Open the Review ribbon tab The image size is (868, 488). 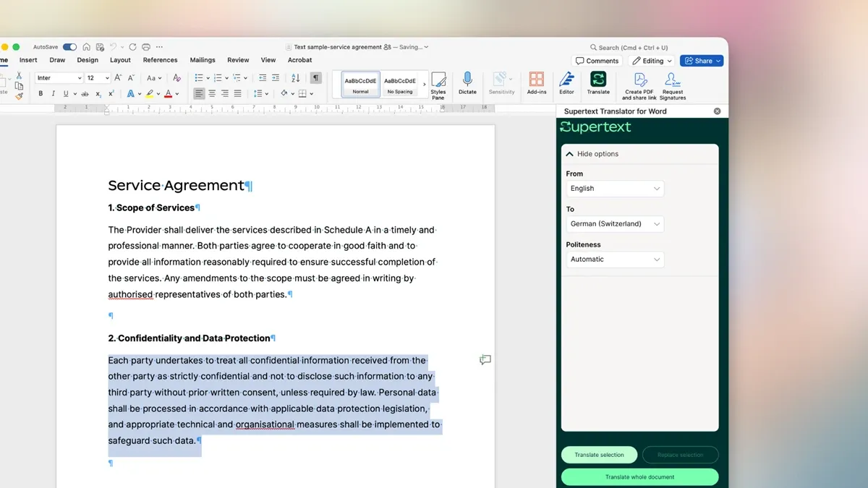tap(238, 61)
